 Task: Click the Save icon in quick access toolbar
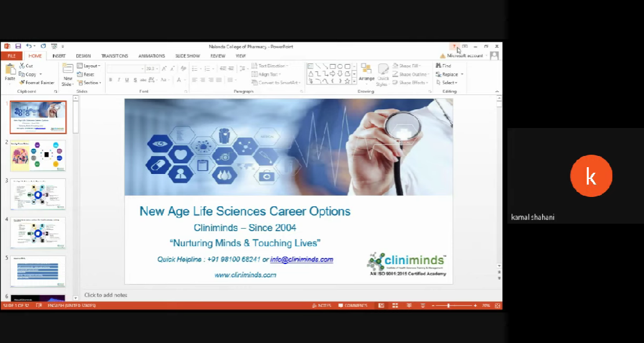(x=18, y=46)
